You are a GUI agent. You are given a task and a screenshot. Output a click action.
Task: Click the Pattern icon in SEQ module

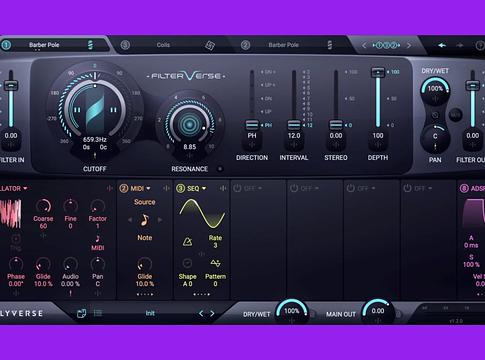(215, 263)
